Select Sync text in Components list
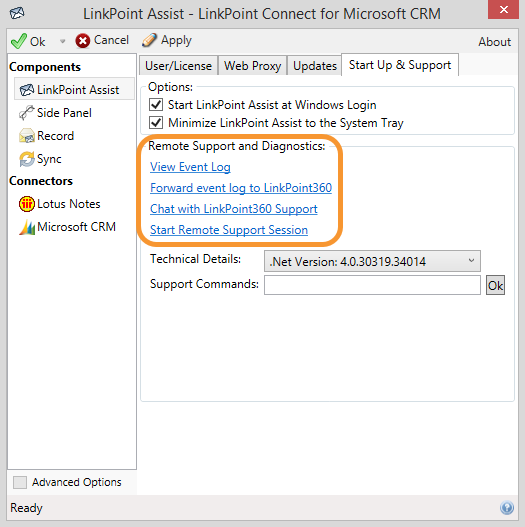The width and height of the screenshot is (525, 527). pyautogui.click(x=49, y=159)
